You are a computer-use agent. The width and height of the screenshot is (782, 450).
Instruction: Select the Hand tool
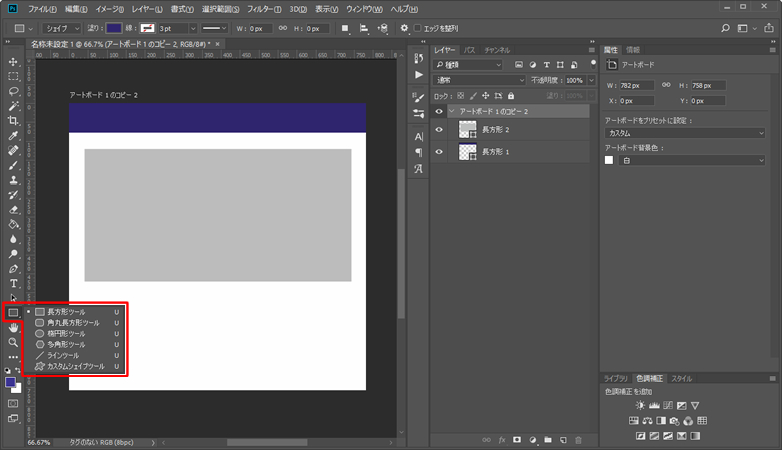pos(13,328)
